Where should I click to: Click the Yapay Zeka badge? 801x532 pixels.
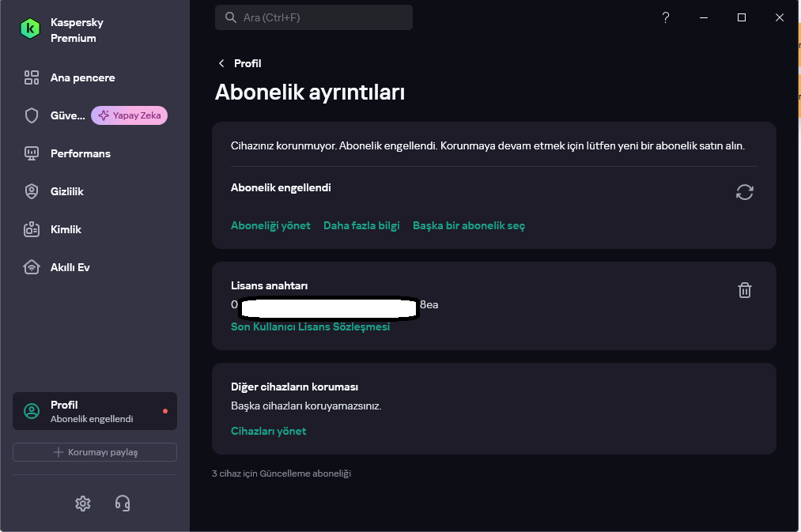pos(129,115)
